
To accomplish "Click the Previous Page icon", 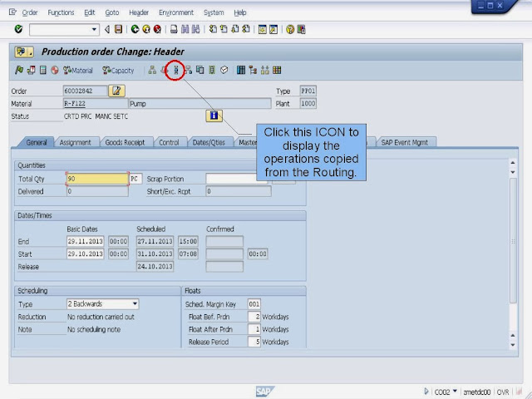I will coord(224,30).
